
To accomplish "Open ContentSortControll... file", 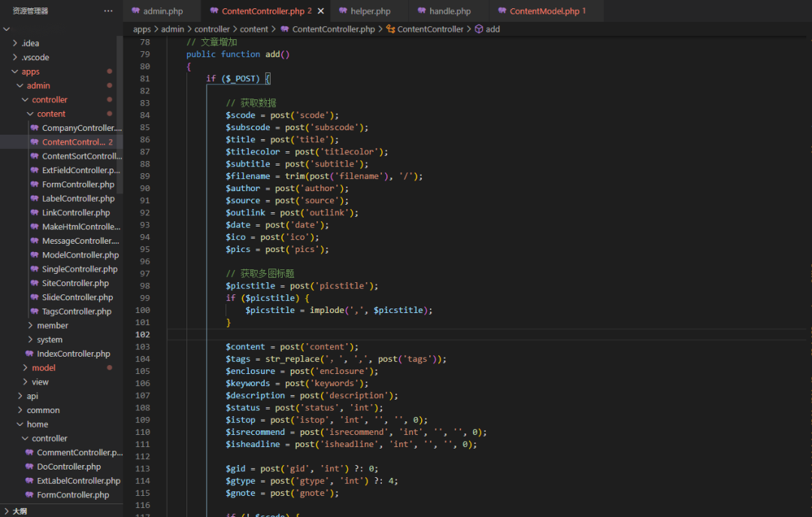I will [82, 156].
